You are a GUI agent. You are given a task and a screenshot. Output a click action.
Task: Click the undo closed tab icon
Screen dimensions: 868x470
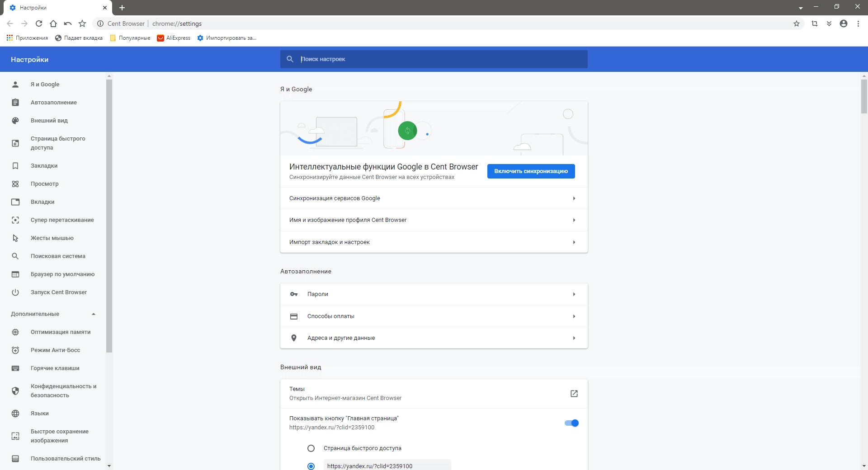[x=68, y=23]
